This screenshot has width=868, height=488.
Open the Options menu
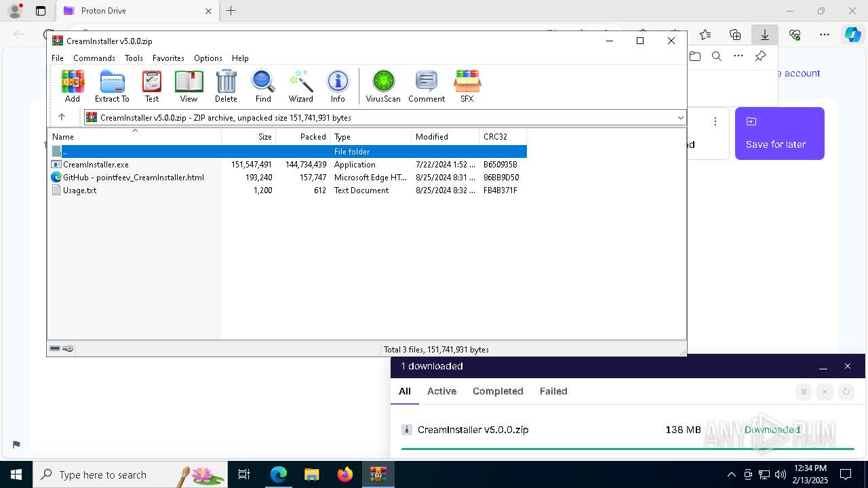pos(208,58)
